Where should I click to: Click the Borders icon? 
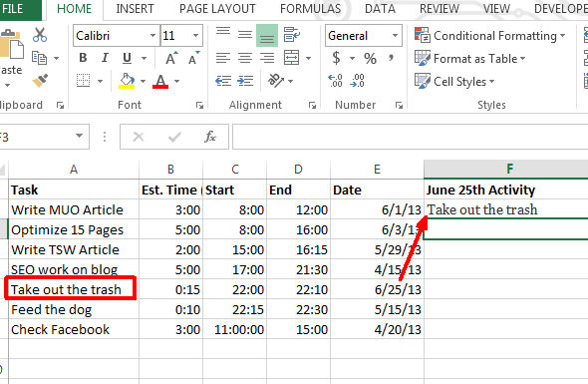[84, 81]
